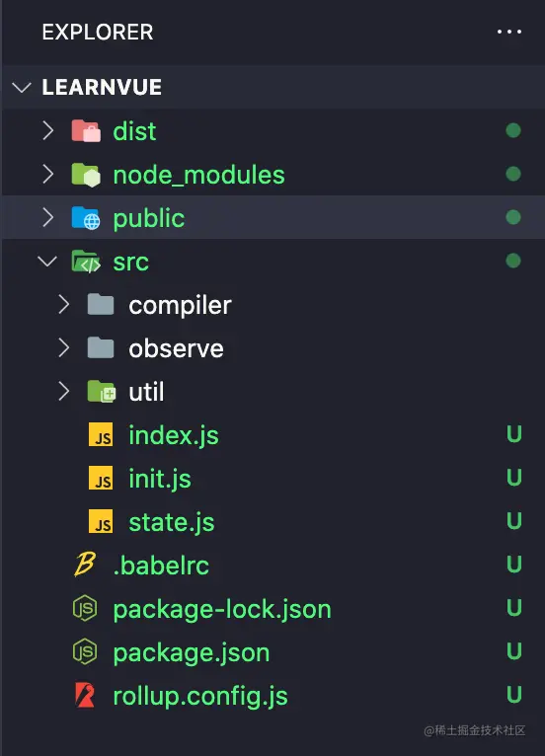
Task: Collapse the LEARNVUE root section
Action: 22,87
